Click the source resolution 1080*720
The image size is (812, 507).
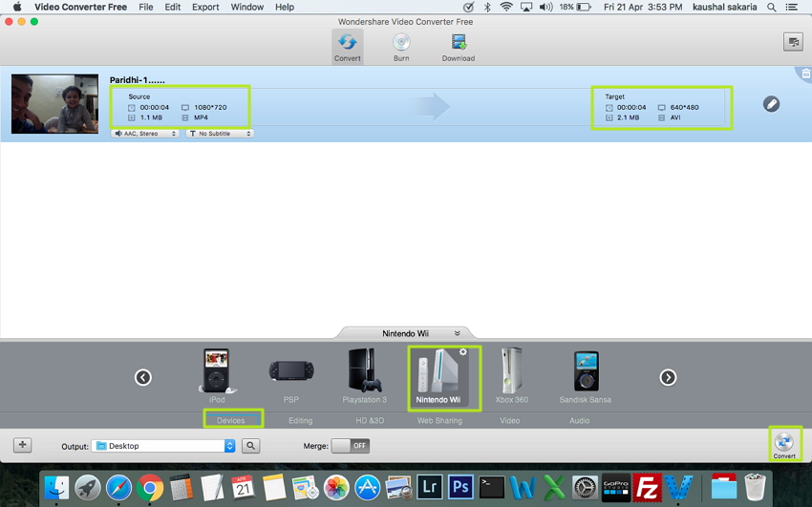coord(210,107)
